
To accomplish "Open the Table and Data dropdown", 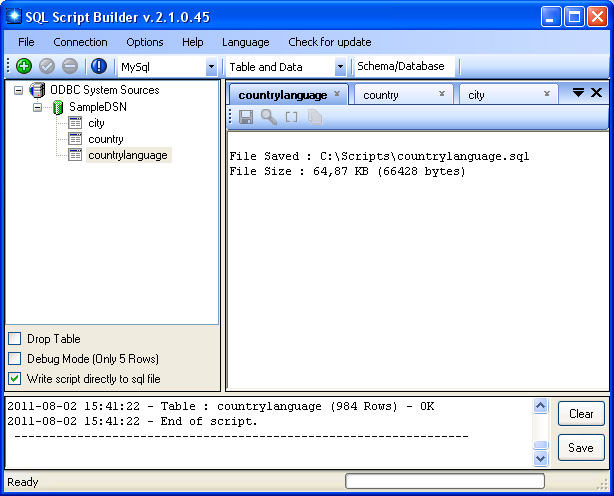I will (340, 67).
